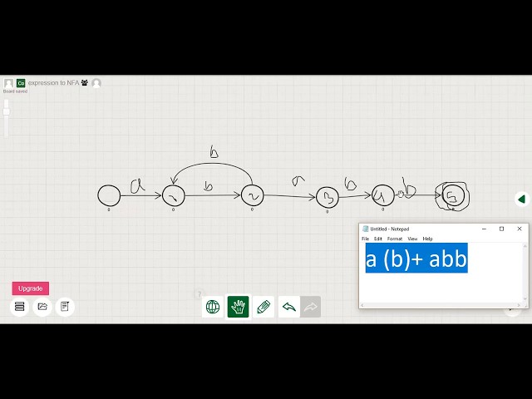
Task: Open Notepad File menu
Action: [366, 239]
